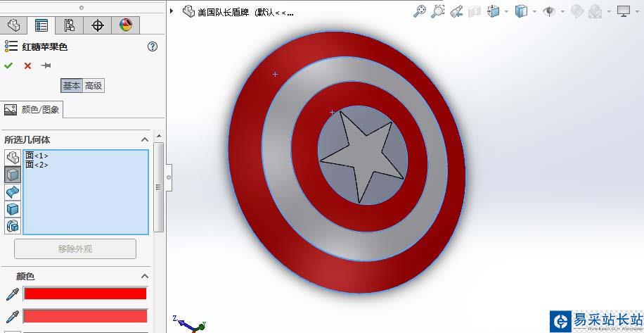Image resolution: width=644 pixels, height=333 pixels.
Task: Cancel appearance with red X
Action: [x=27, y=65]
